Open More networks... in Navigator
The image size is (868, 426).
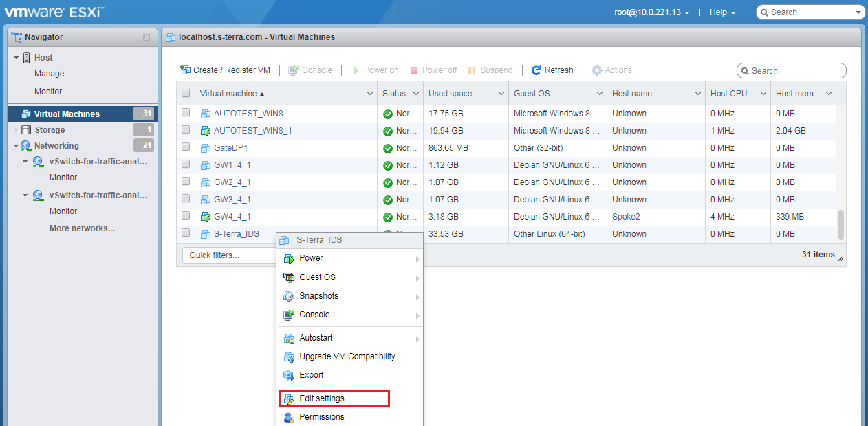[82, 228]
